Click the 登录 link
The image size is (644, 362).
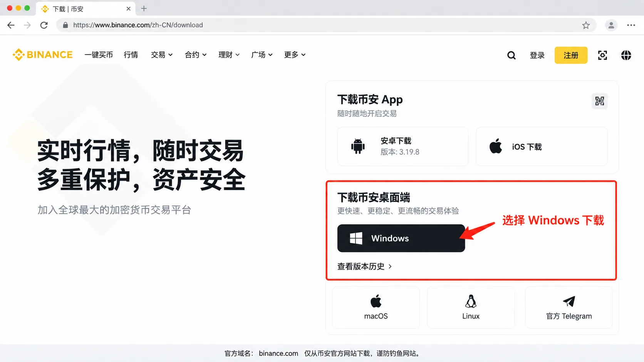[537, 55]
